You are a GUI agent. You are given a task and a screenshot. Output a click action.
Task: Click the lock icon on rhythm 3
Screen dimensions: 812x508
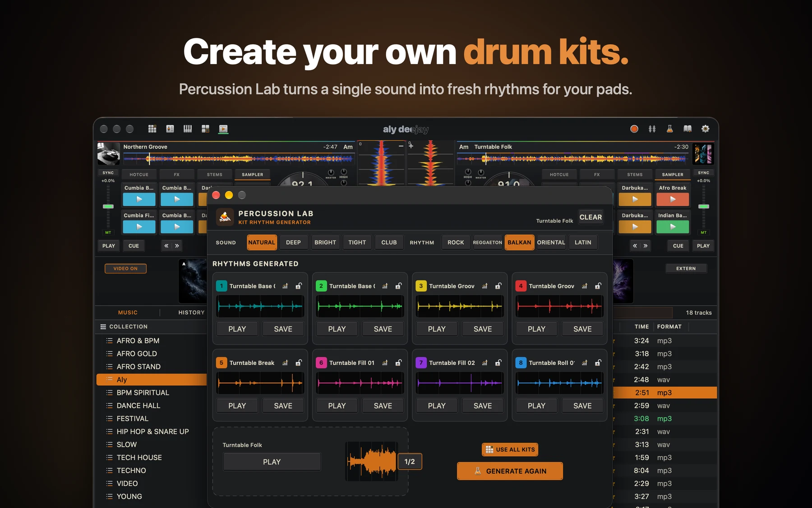(498, 286)
